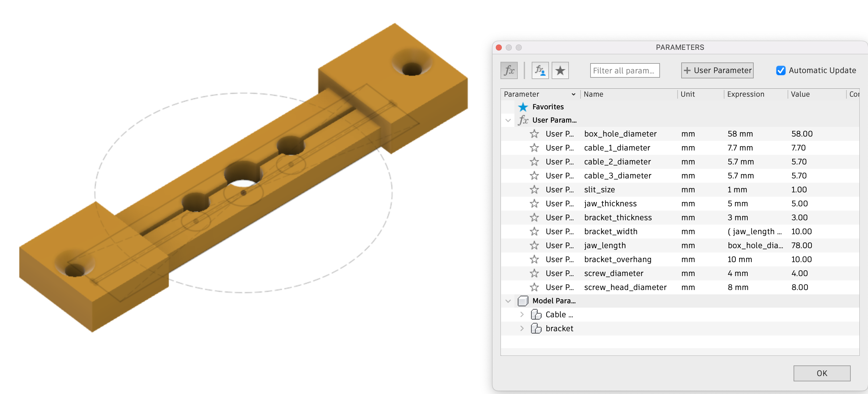Select the Favorites row label

(548, 107)
